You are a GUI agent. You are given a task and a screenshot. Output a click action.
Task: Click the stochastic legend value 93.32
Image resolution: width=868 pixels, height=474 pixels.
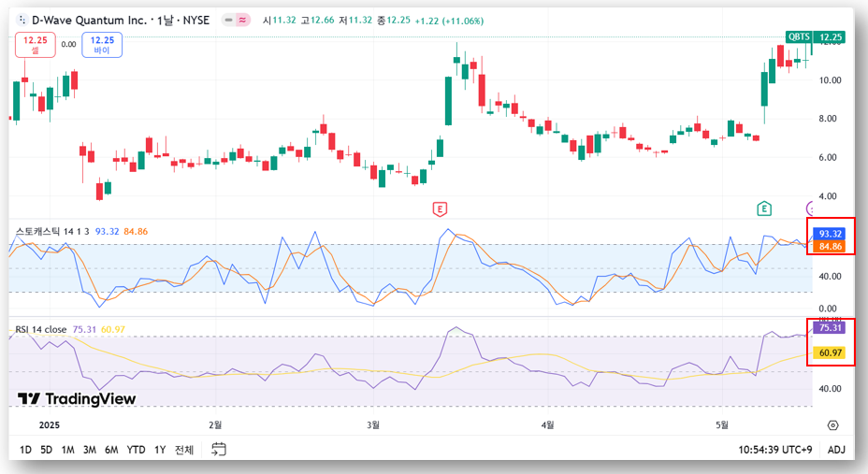click(x=107, y=231)
